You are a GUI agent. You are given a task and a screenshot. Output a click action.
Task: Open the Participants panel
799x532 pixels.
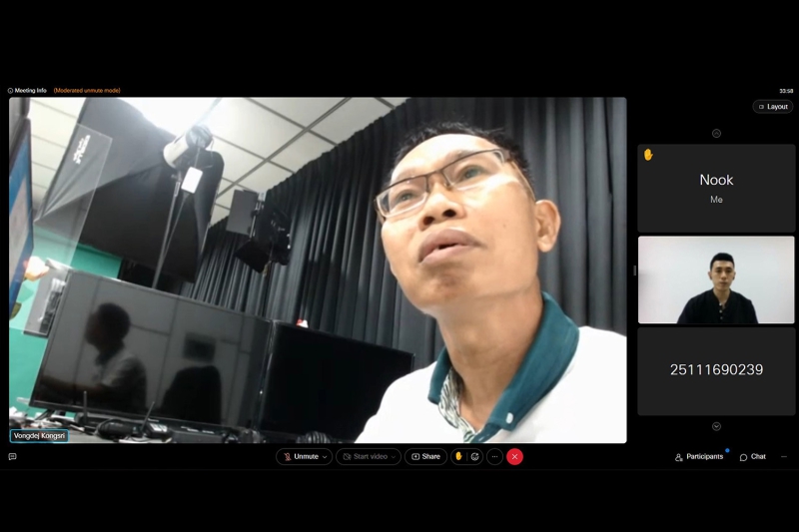coord(699,456)
